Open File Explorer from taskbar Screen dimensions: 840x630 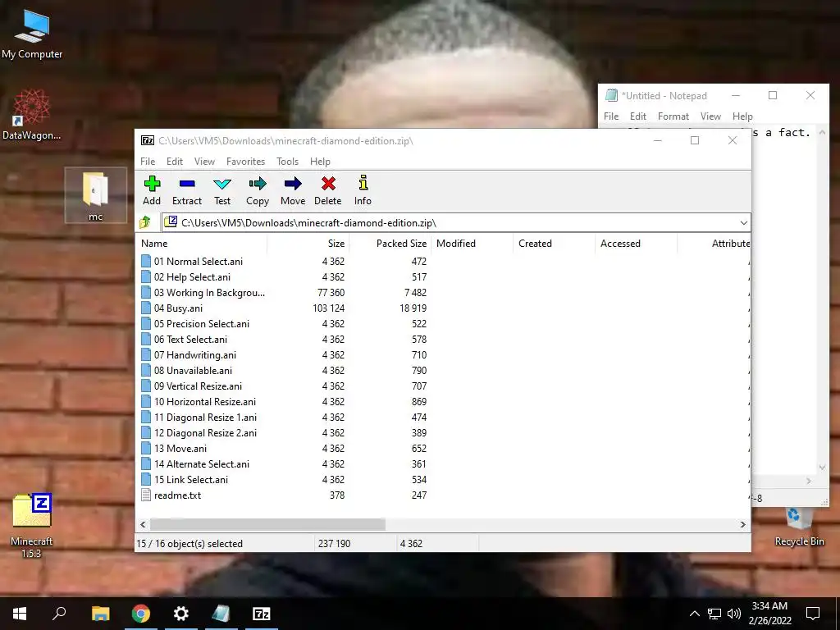point(100,614)
